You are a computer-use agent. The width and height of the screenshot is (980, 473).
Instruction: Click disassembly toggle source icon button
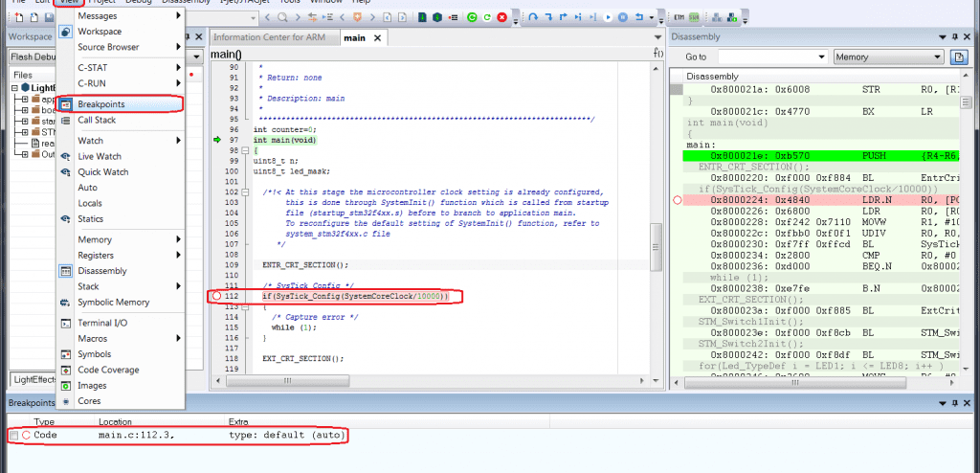[958, 56]
